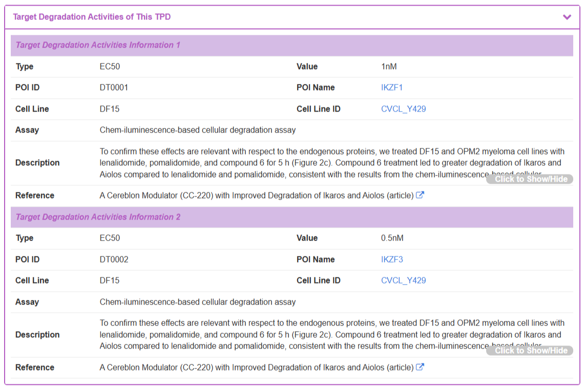The width and height of the screenshot is (584, 392).
Task: Collapse the Target Degradation Activities section chevron
Action: click(x=567, y=17)
